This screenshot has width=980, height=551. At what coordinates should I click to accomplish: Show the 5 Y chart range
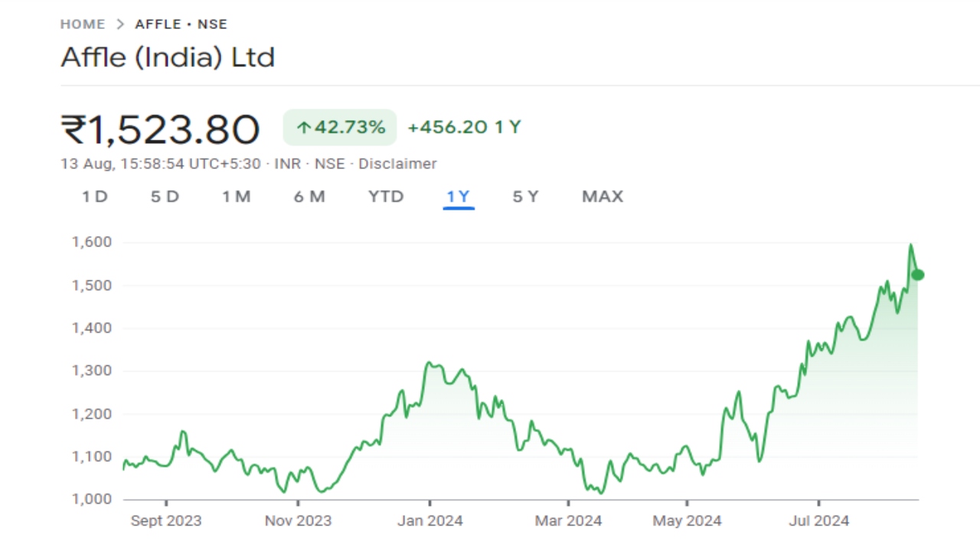coord(525,197)
